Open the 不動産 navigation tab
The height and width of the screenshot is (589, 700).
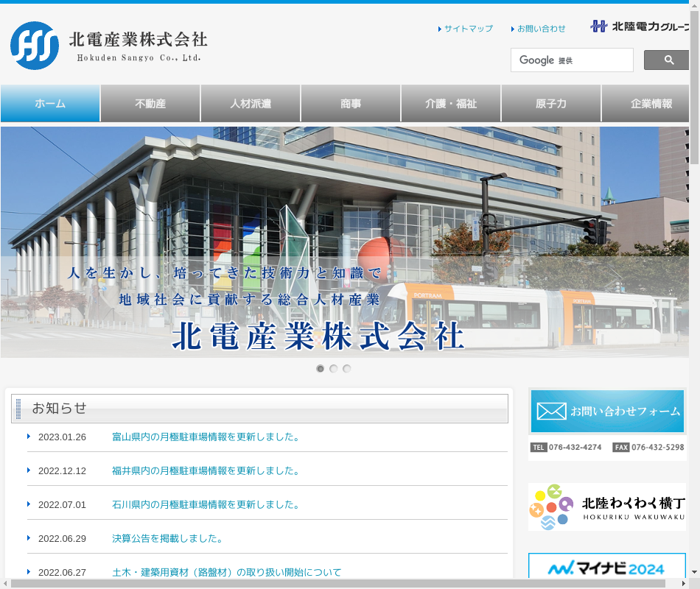(x=150, y=104)
